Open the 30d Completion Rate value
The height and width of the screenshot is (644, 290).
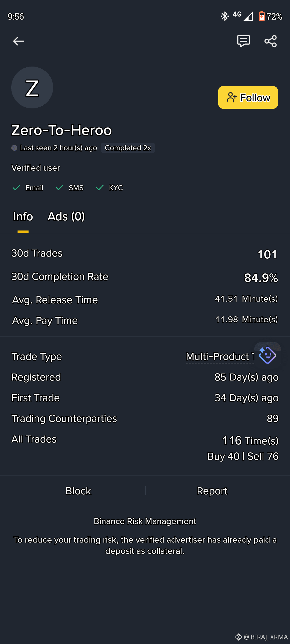coord(261,278)
